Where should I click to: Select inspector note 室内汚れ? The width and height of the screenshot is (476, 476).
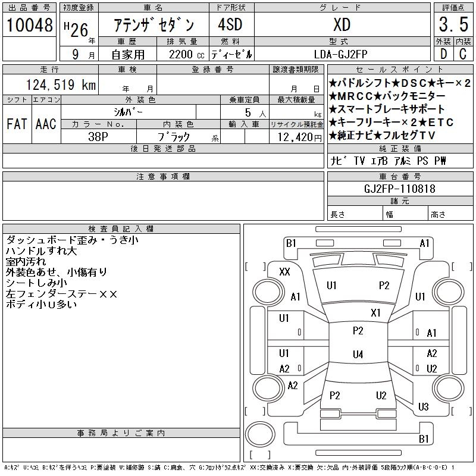pyautogui.click(x=26, y=261)
